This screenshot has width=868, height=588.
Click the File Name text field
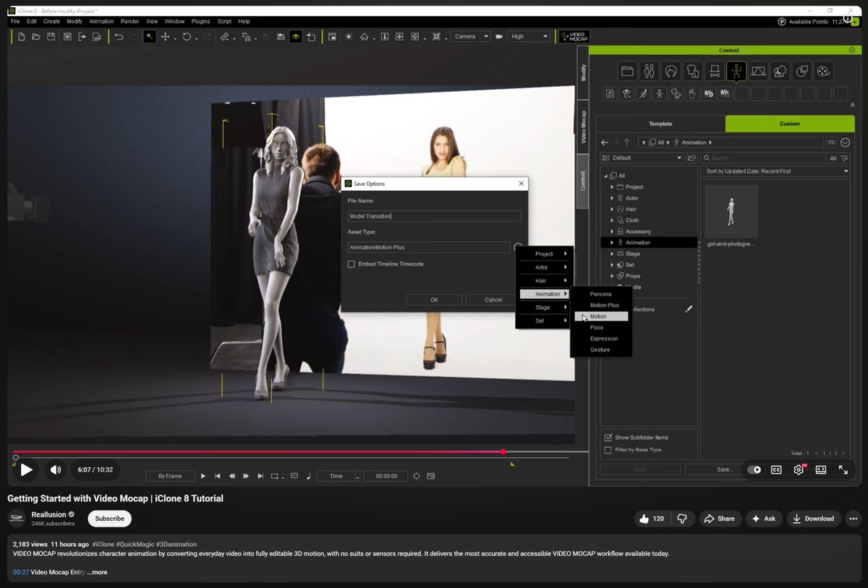[x=434, y=216]
